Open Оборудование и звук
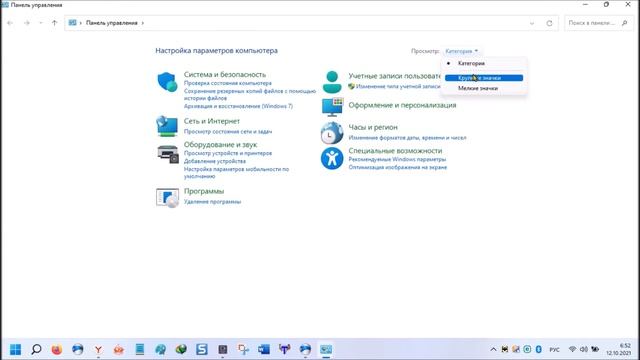This screenshot has height=360, width=640. [220, 144]
